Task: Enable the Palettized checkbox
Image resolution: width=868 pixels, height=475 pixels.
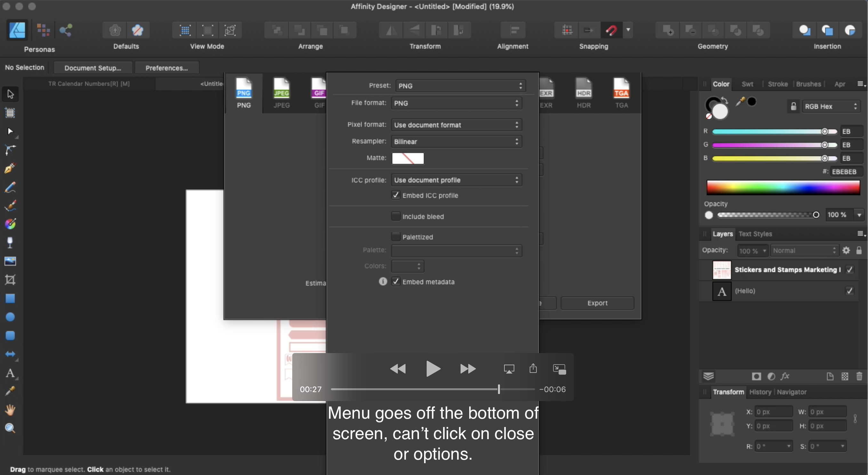Action: pos(396,237)
